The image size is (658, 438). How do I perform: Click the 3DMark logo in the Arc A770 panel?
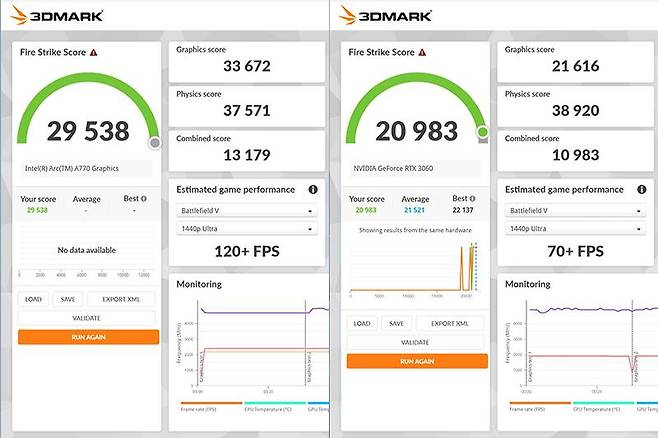[x=59, y=15]
